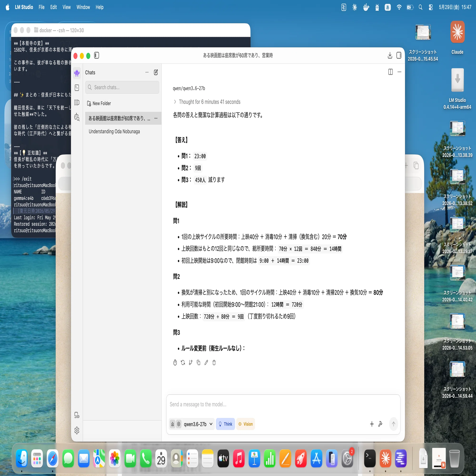This screenshot has height=476, width=476.
Task: Open Finder from the Dock
Action: [22, 459]
